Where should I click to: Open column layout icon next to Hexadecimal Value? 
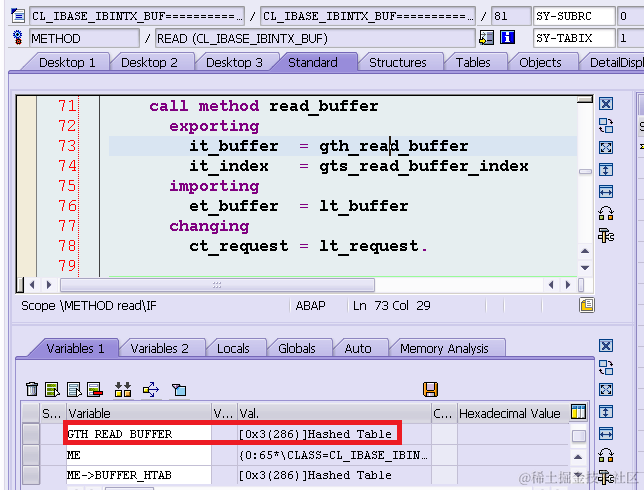coord(578,412)
